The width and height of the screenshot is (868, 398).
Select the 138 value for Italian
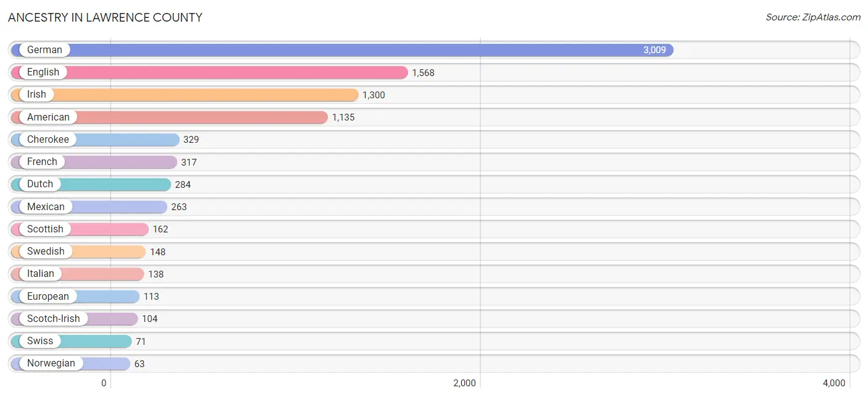[156, 274]
